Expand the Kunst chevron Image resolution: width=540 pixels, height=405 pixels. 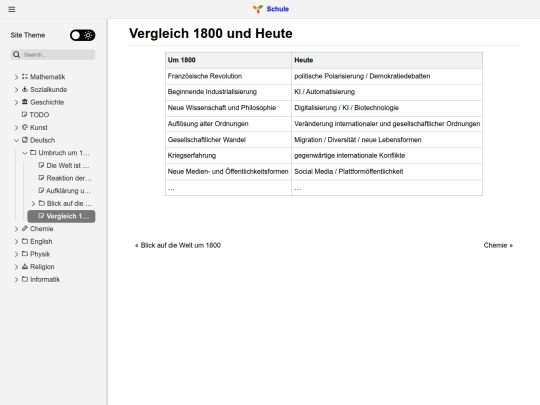click(x=16, y=127)
